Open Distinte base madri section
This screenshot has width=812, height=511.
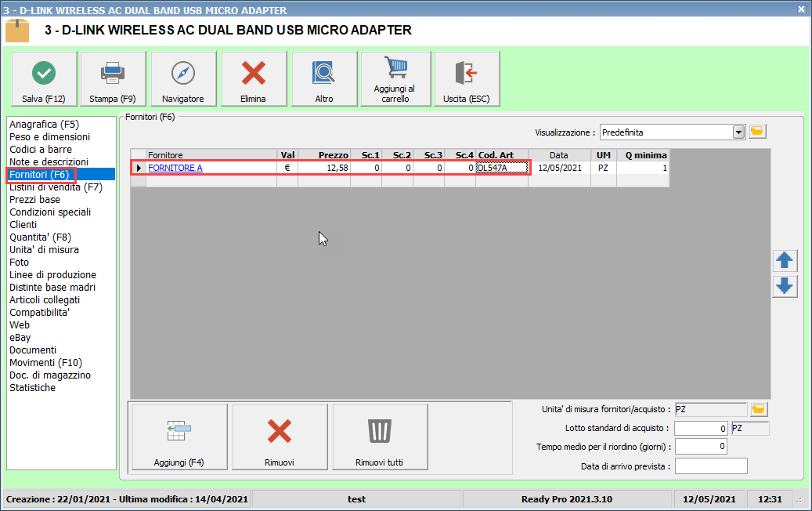point(52,287)
